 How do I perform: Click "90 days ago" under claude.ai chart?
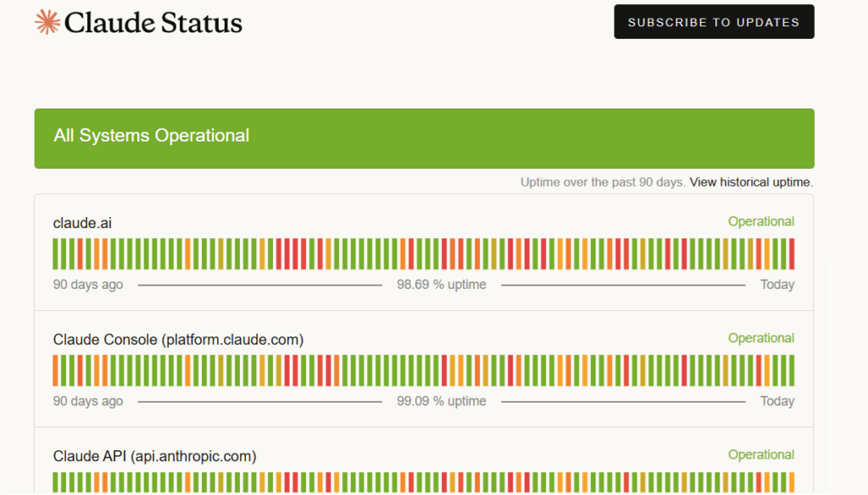click(88, 285)
